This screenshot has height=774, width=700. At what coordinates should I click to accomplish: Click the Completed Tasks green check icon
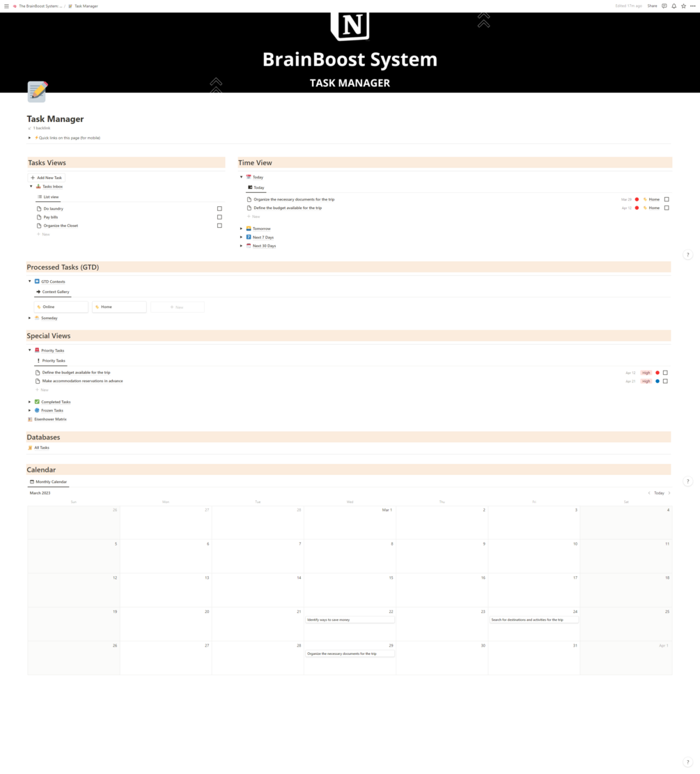pos(37,402)
